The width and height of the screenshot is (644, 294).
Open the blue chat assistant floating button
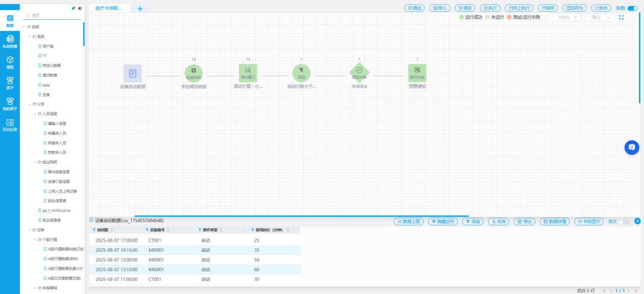[632, 147]
